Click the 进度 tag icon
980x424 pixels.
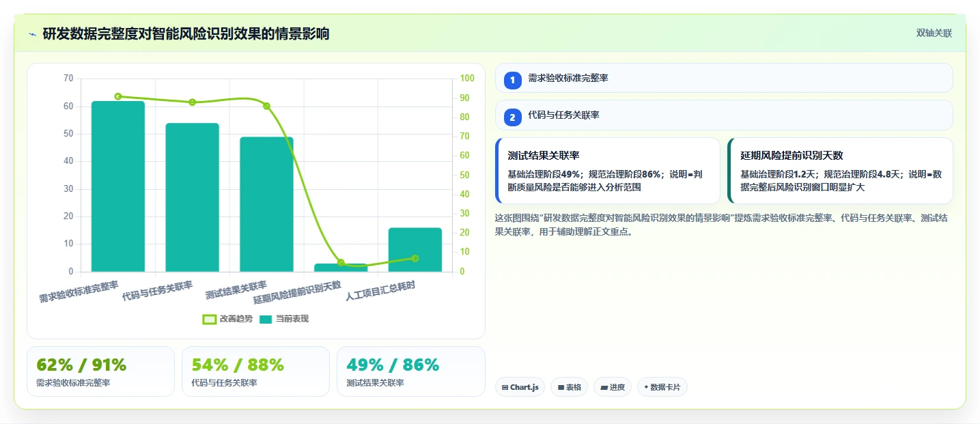604,387
